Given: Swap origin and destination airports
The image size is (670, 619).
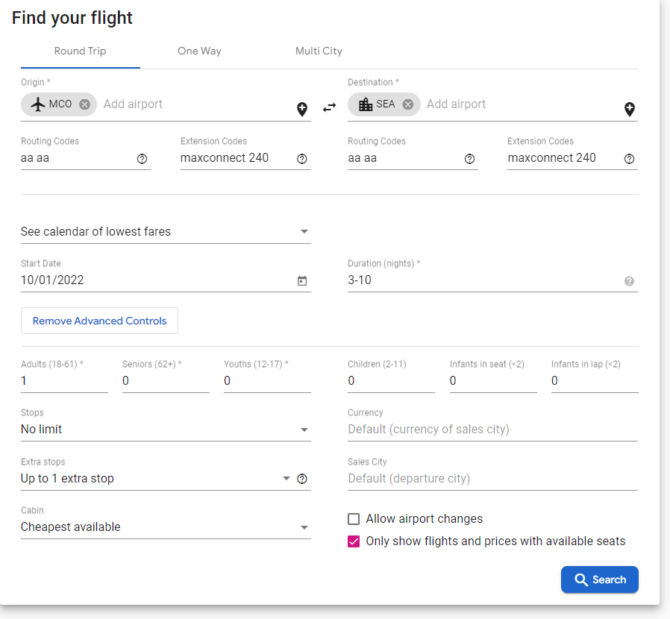Looking at the screenshot, I should click(x=329, y=108).
